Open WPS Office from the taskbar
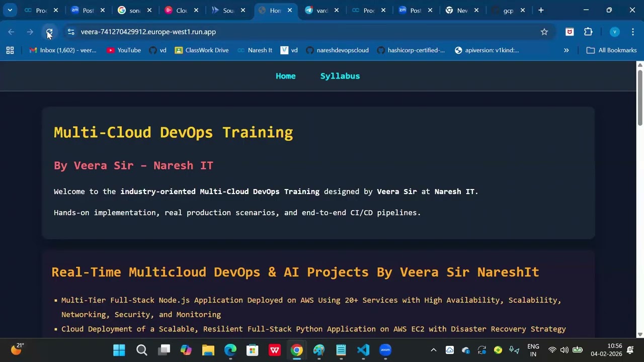 tap(275, 350)
